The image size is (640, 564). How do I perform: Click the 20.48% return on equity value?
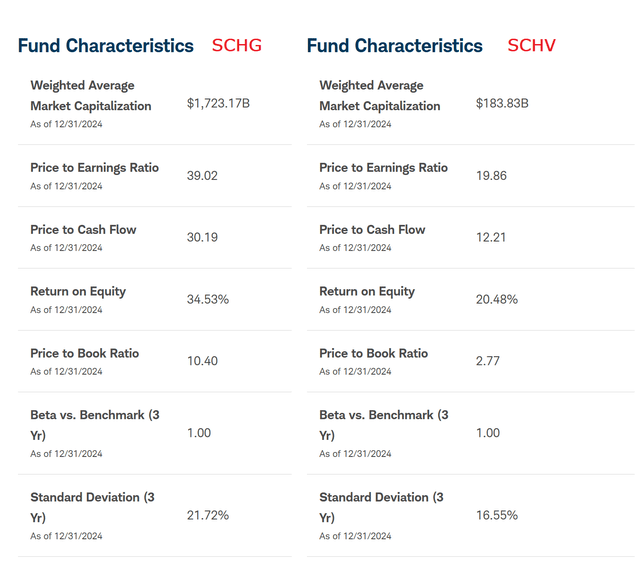click(x=497, y=299)
